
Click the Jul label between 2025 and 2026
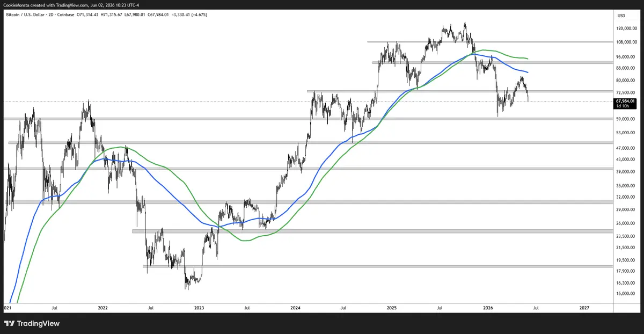click(x=440, y=308)
